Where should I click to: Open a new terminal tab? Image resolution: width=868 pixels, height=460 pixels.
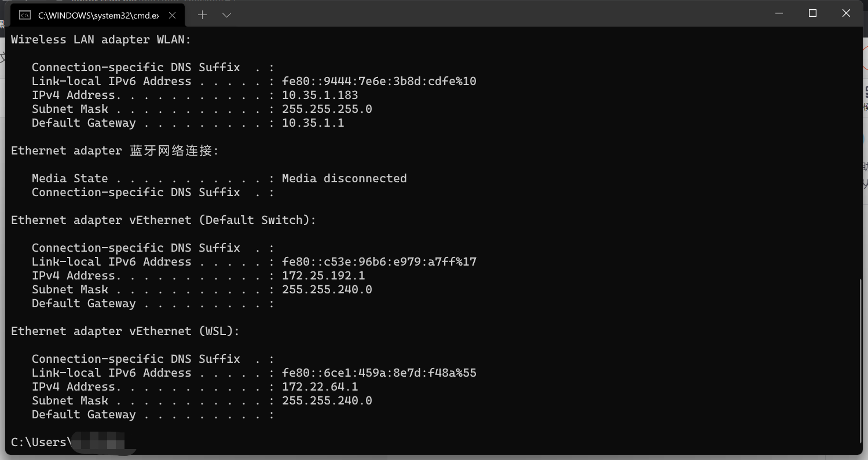[x=202, y=15]
